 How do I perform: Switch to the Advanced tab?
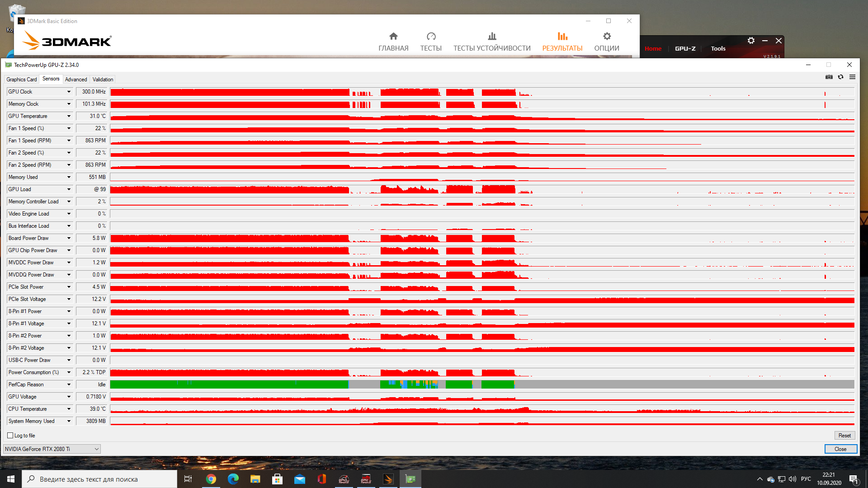pyautogui.click(x=76, y=80)
